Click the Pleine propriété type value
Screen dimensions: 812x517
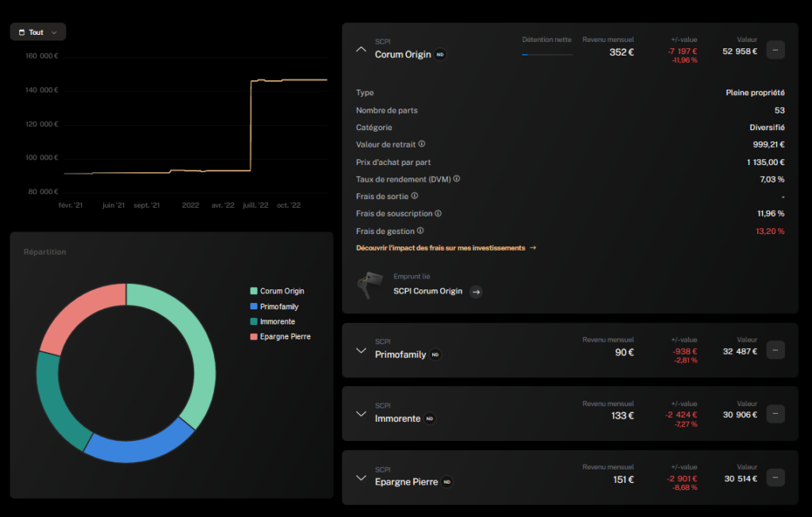coord(755,93)
